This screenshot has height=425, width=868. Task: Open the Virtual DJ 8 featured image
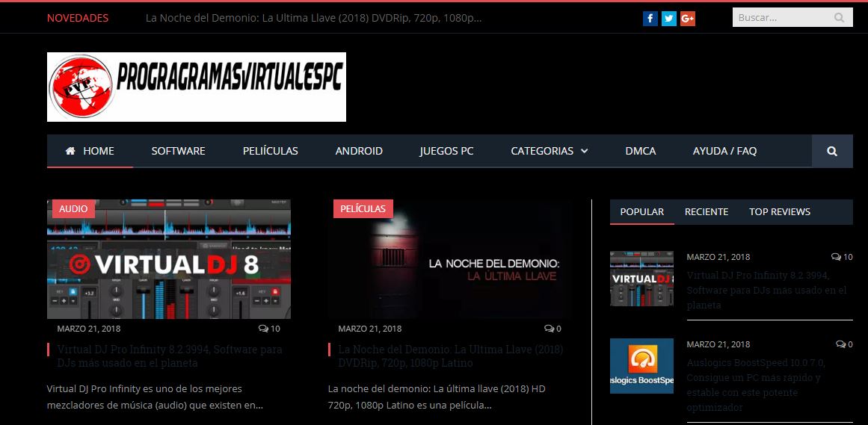pos(169,259)
